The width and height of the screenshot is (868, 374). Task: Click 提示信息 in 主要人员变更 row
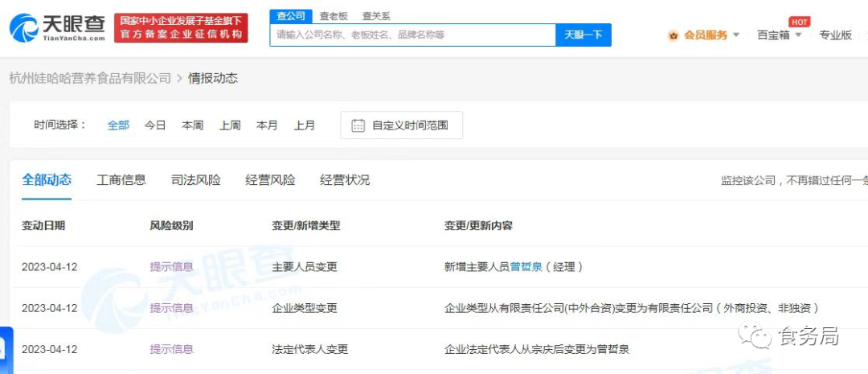pos(172,266)
